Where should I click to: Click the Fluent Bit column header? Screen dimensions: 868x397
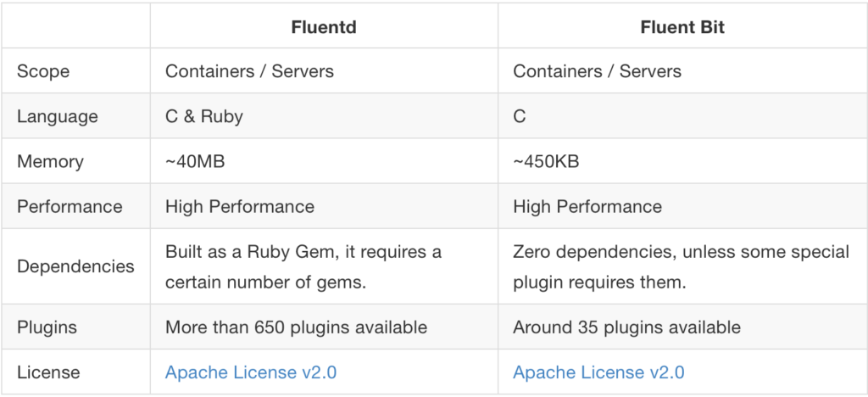point(682,27)
